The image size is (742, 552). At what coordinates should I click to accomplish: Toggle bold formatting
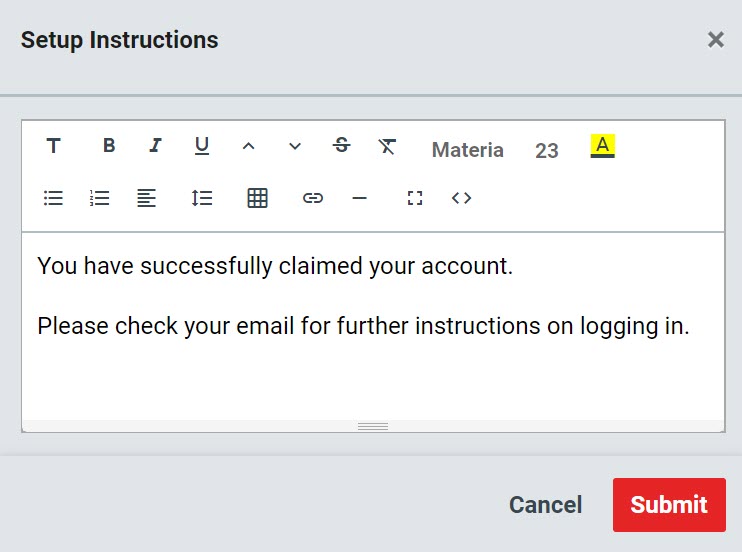[x=109, y=146]
